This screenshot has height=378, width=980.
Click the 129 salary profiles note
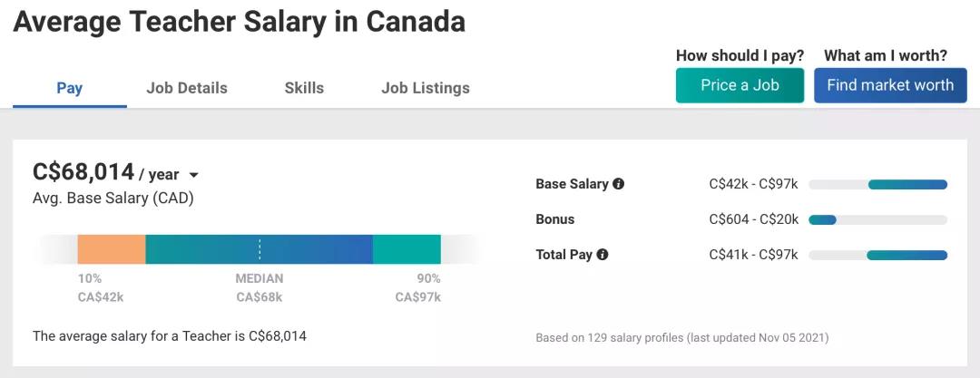pos(681,338)
